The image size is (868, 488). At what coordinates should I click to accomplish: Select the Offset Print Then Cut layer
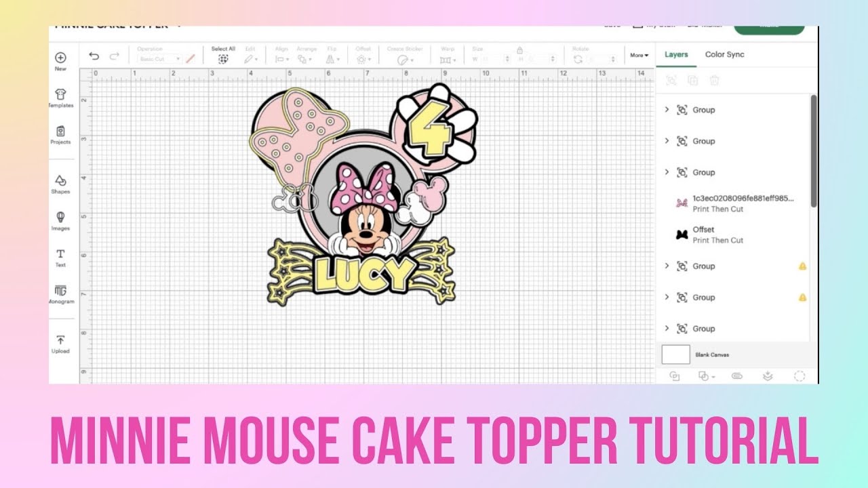tap(733, 235)
